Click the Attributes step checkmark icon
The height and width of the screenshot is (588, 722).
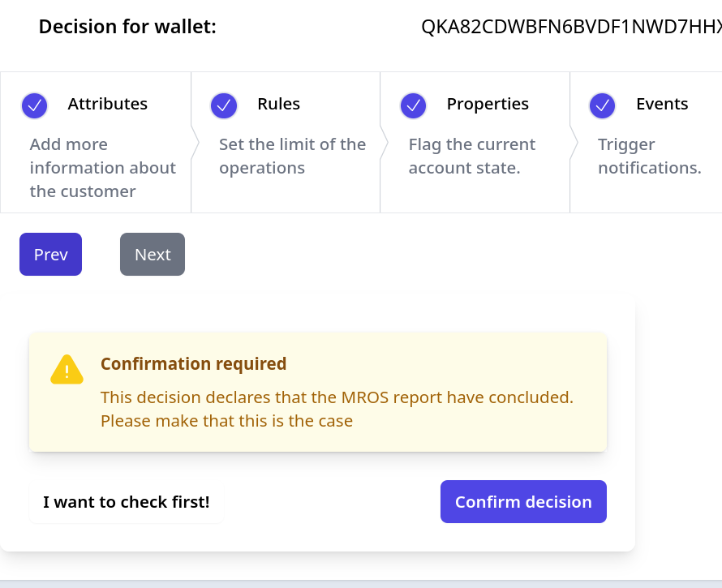click(35, 106)
